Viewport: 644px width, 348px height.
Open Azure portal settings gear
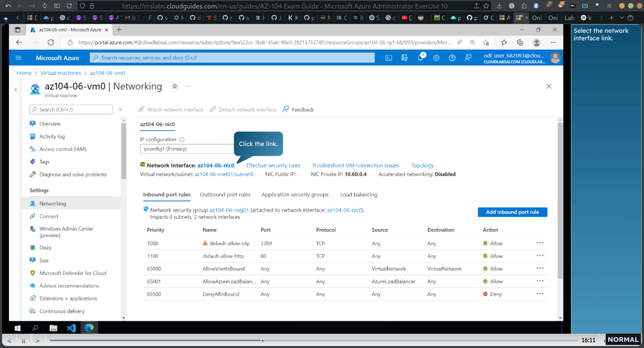tap(436, 58)
